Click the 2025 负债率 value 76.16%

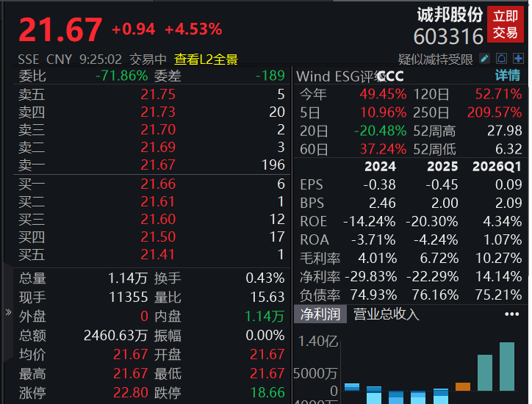pos(435,295)
